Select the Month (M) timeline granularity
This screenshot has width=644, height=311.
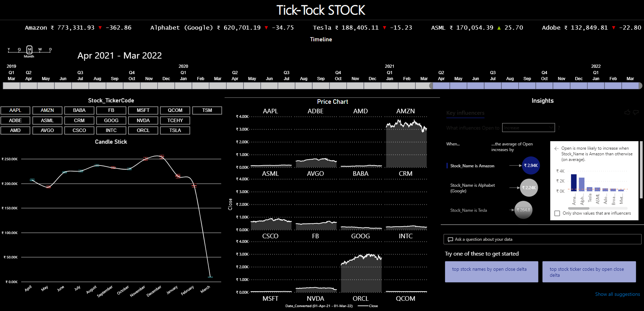(30, 50)
